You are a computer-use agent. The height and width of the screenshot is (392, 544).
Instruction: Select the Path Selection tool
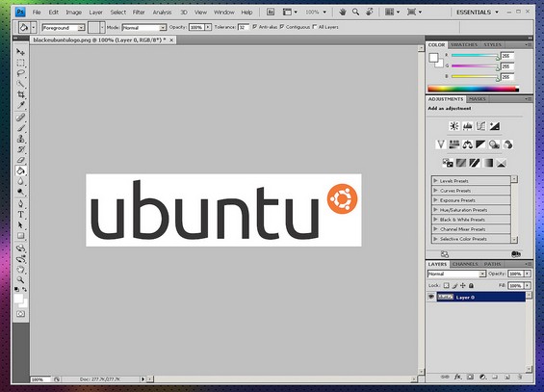point(20,225)
